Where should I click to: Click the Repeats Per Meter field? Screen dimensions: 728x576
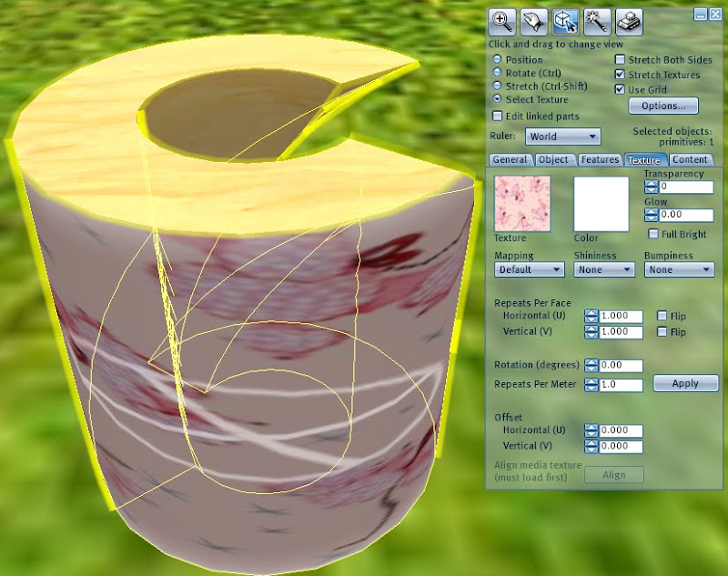point(621,385)
